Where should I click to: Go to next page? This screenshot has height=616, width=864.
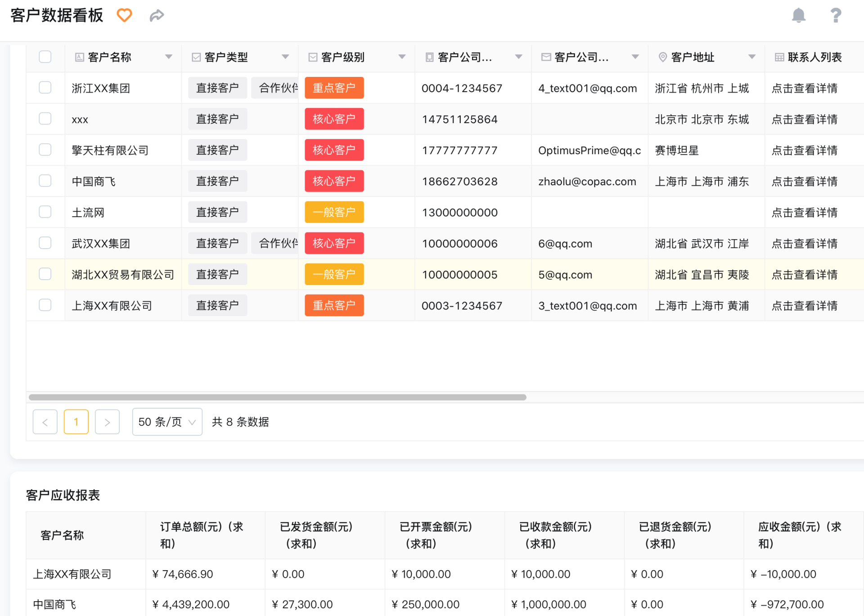107,422
